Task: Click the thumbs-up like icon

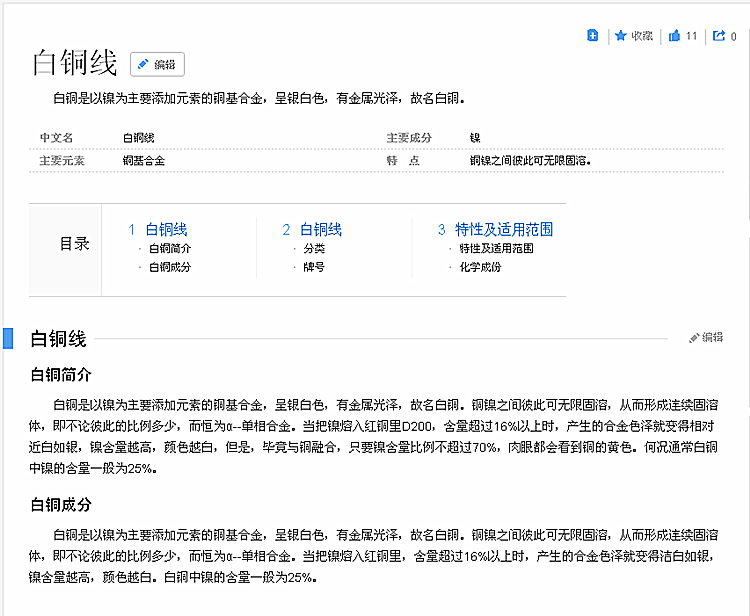Action: pos(674,35)
